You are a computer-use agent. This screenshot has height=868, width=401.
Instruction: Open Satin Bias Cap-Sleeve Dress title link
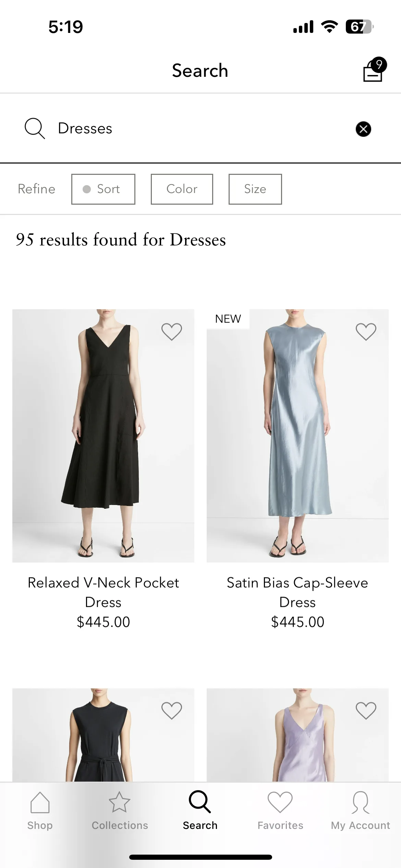click(x=297, y=592)
